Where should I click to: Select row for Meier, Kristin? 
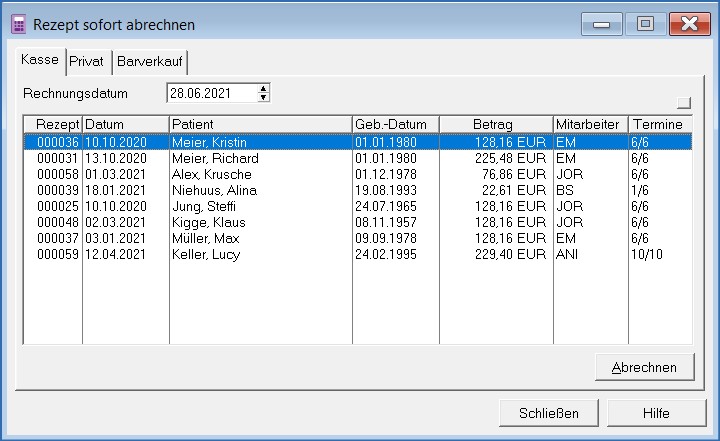(358, 142)
